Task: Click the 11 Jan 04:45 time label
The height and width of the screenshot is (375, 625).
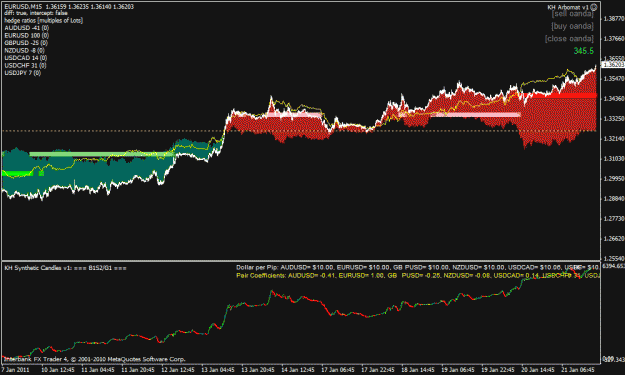Action: click(x=98, y=369)
